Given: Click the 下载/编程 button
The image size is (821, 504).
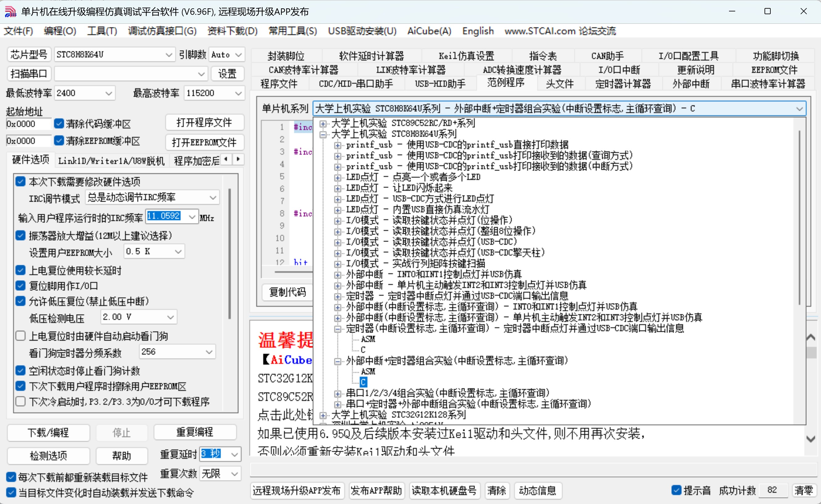Looking at the screenshot, I should [48, 433].
